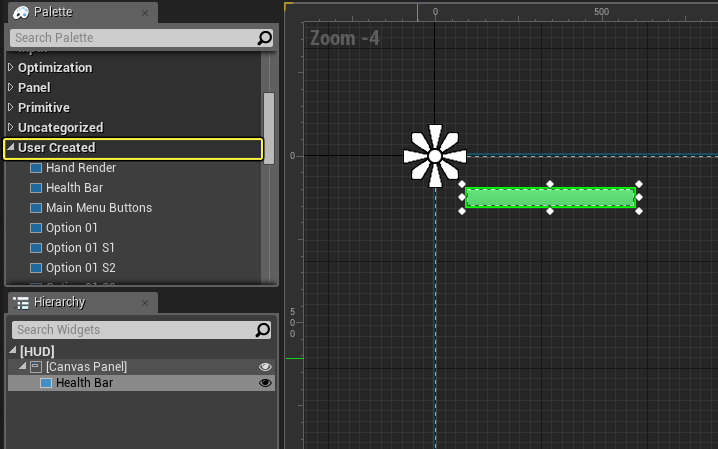Click the Hierarchy panel list icon
The height and width of the screenshot is (449, 718).
click(21, 303)
